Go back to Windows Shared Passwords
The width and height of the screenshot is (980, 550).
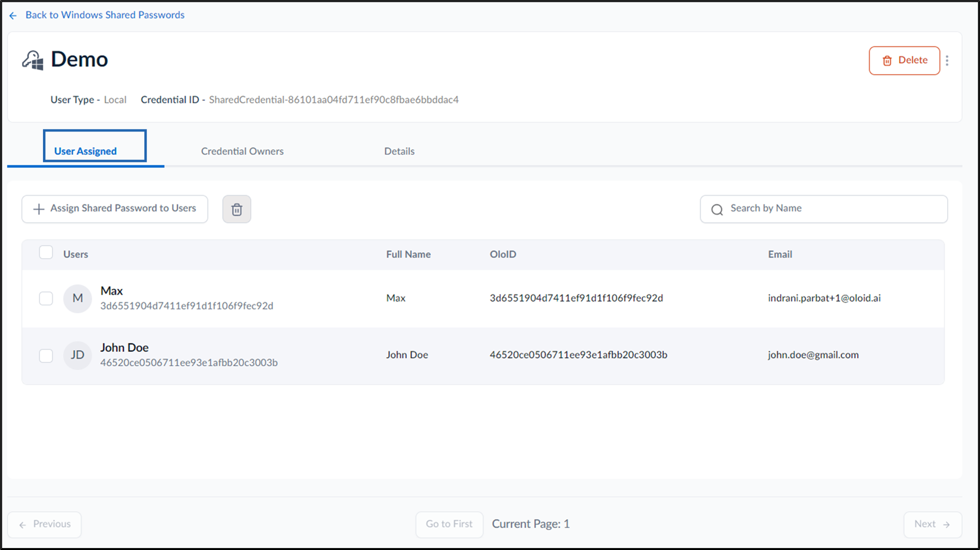105,15
